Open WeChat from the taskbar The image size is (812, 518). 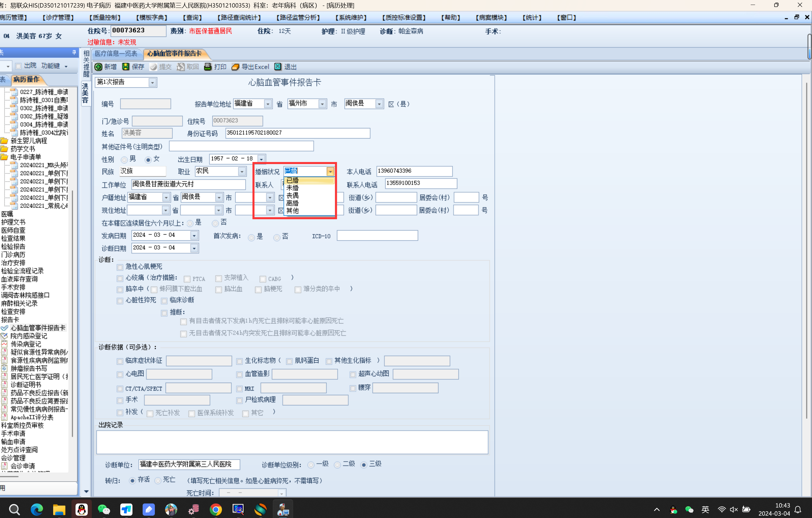coord(103,509)
